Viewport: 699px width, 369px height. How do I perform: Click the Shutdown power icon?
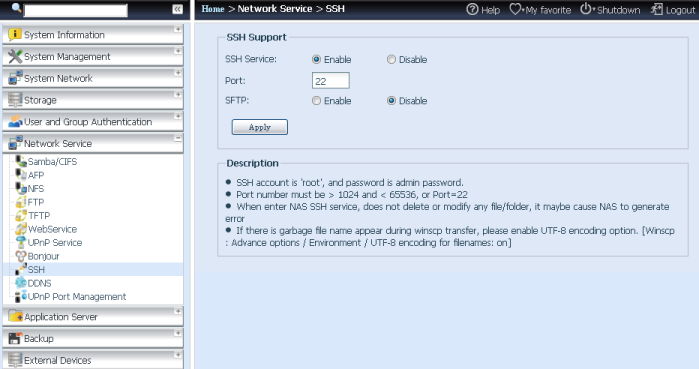pos(585,9)
